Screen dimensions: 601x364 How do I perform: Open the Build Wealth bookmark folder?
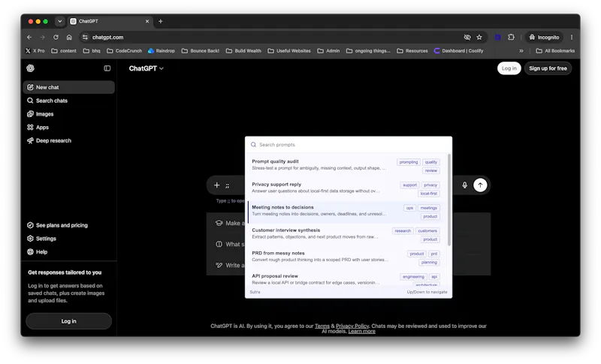click(x=243, y=50)
